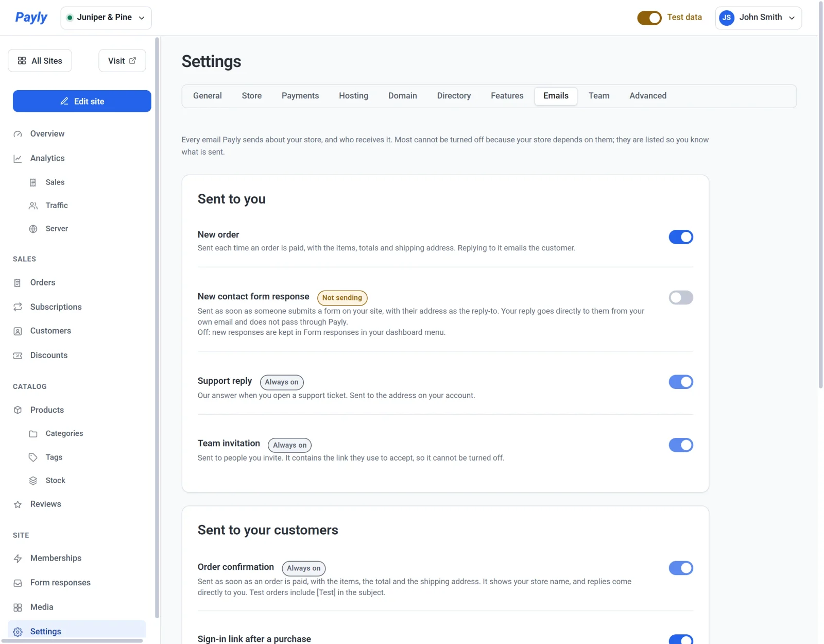The height and width of the screenshot is (644, 824).
Task: Open the Team tab
Action: [x=599, y=96]
